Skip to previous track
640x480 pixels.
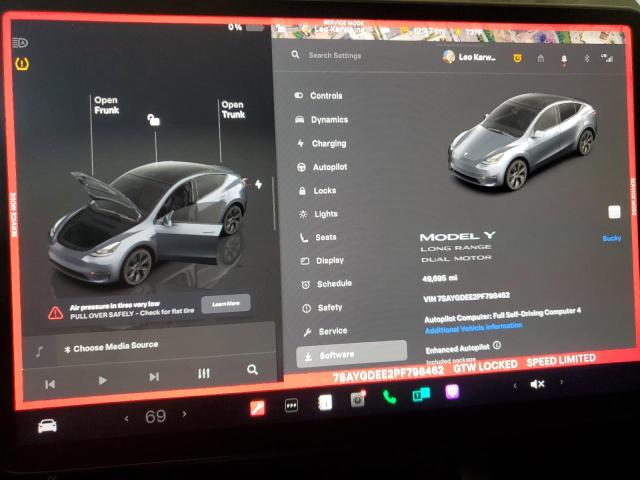tap(50, 384)
